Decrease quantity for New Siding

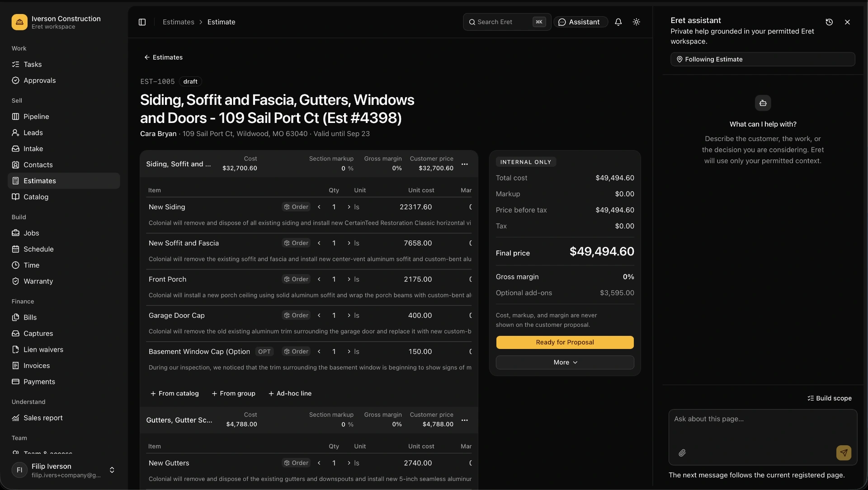click(319, 207)
